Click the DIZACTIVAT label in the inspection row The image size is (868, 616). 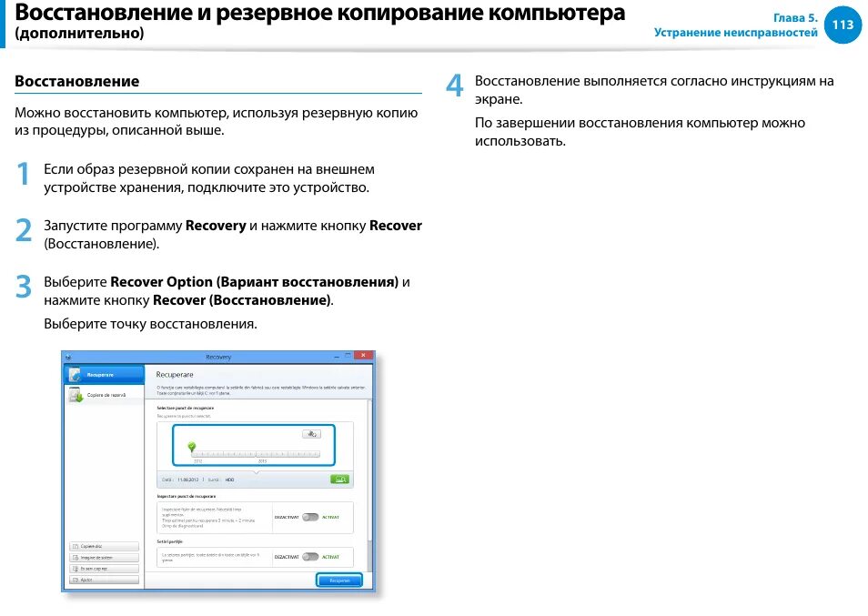click(287, 518)
